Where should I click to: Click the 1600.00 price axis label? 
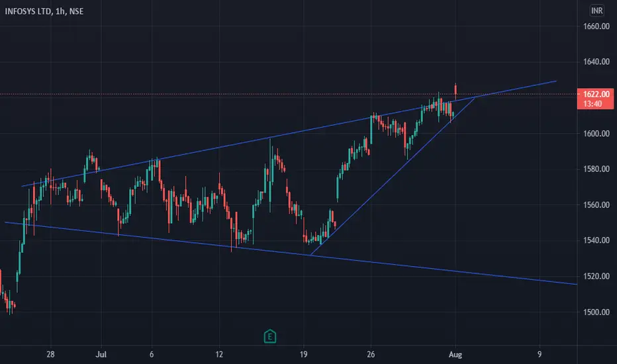pyautogui.click(x=596, y=134)
